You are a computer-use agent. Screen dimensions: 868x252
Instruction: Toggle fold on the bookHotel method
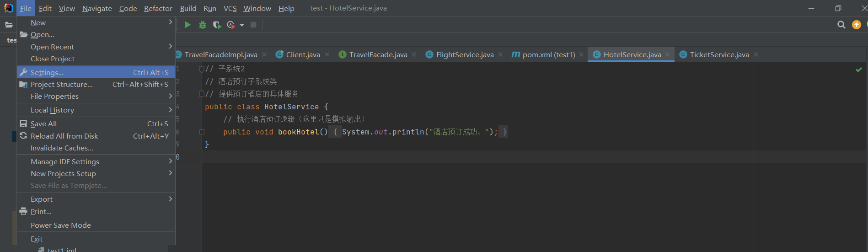[x=202, y=132]
